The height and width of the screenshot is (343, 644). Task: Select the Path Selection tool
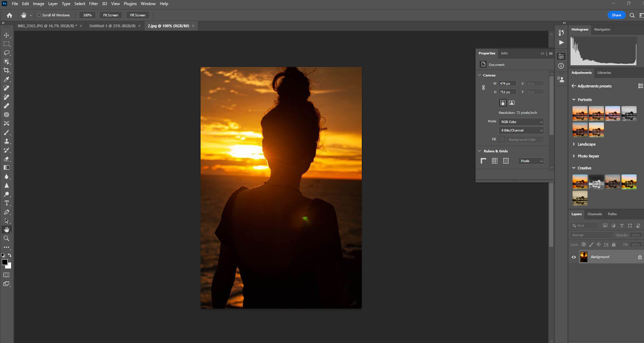(6, 221)
